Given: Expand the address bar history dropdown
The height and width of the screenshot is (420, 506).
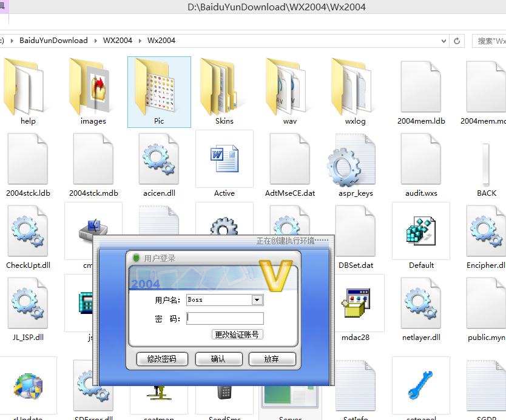Looking at the screenshot, I should [x=445, y=41].
